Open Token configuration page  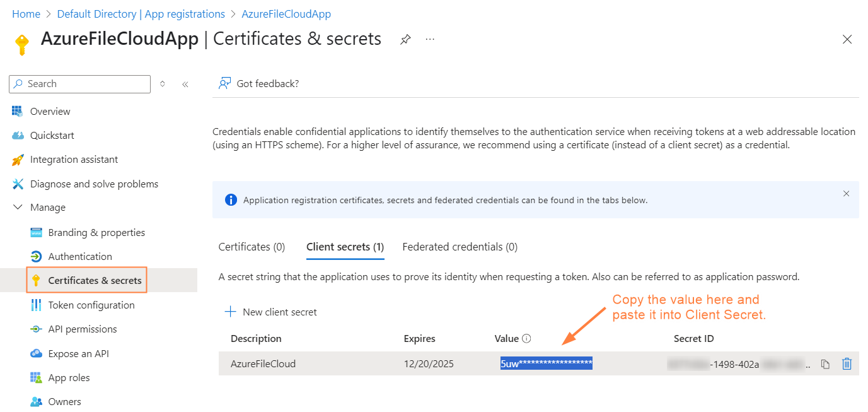tap(91, 305)
